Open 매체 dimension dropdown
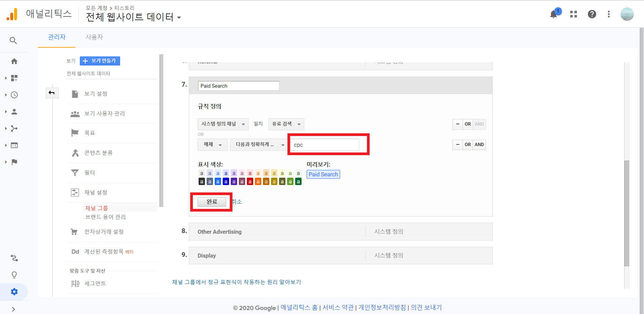 213,144
